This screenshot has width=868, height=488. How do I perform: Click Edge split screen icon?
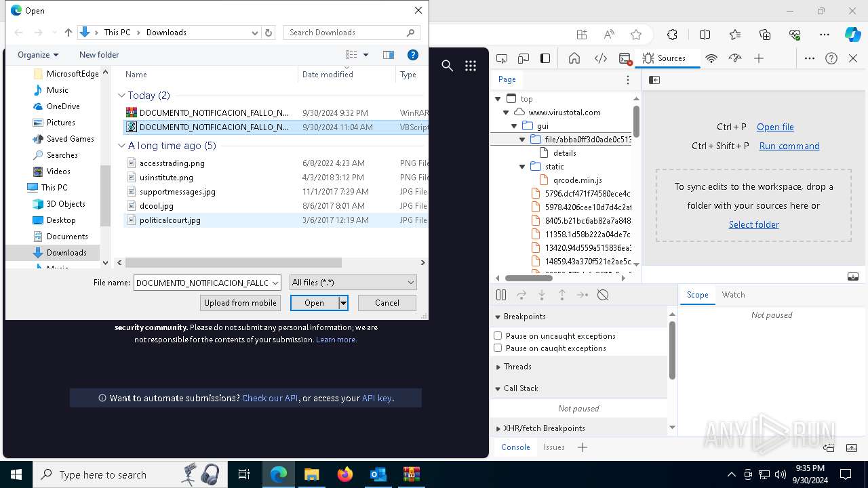click(x=705, y=35)
